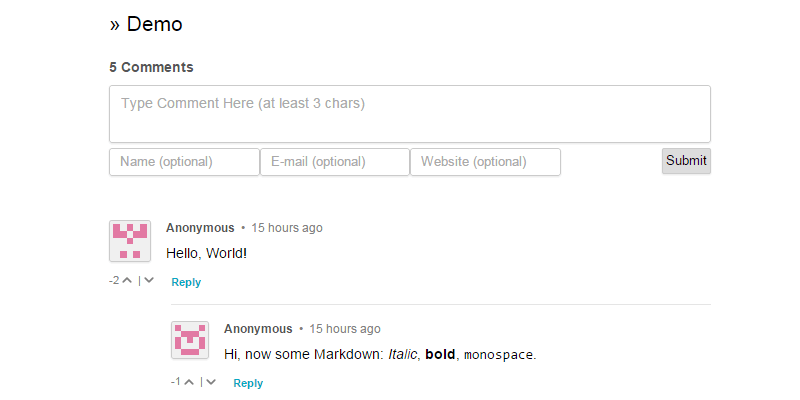Click the "5 Comments" header
The width and height of the screenshot is (800, 400).
point(151,67)
